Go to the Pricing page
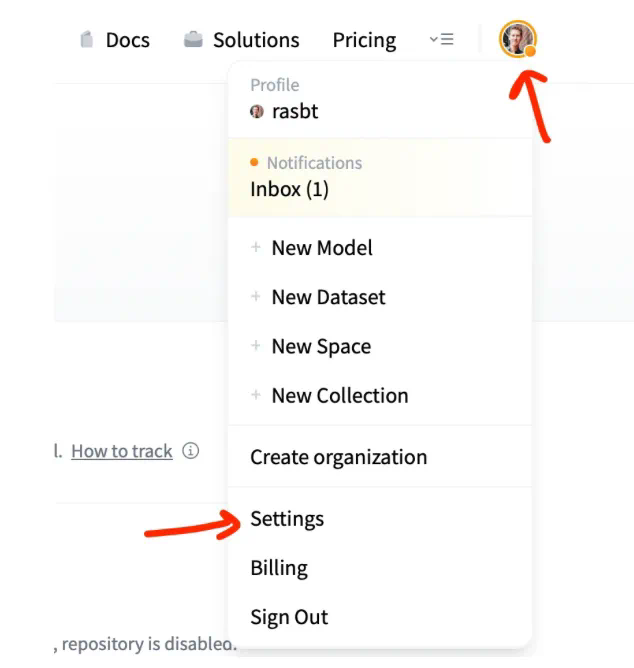634x668 pixels. (x=364, y=40)
